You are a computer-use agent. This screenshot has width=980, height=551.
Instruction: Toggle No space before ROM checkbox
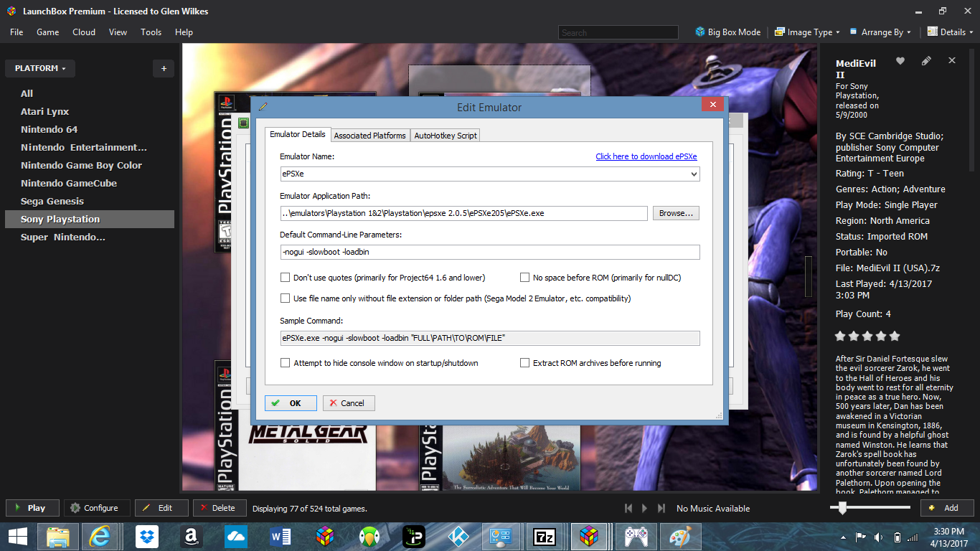[525, 277]
